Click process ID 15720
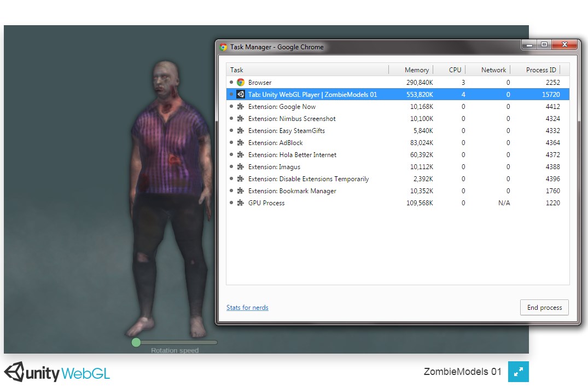Screen dimensions: 588x387 pos(551,94)
